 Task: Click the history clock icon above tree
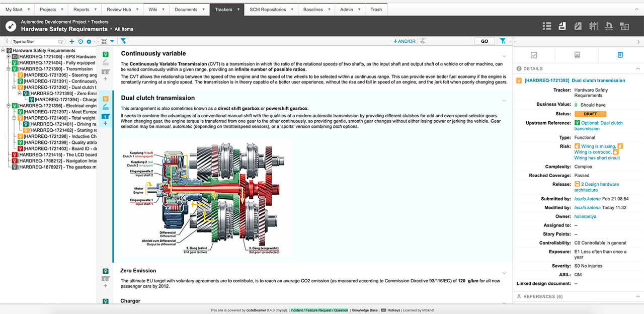pyautogui.click(x=80, y=42)
